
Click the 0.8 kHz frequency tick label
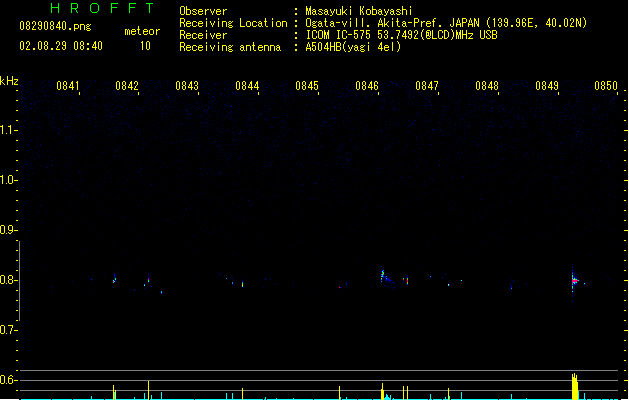(x=8, y=280)
